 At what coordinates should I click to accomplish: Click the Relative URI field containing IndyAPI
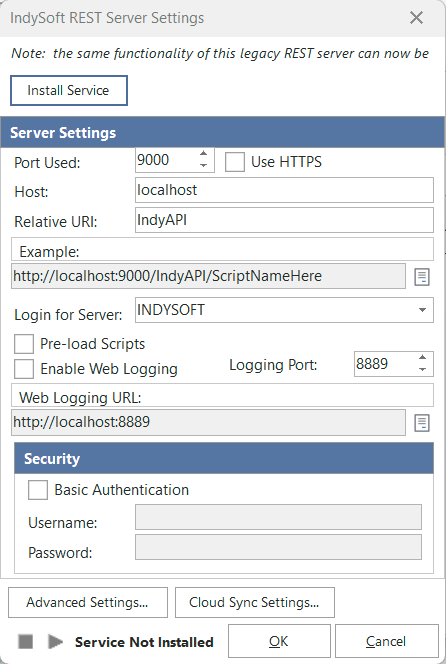[284, 220]
